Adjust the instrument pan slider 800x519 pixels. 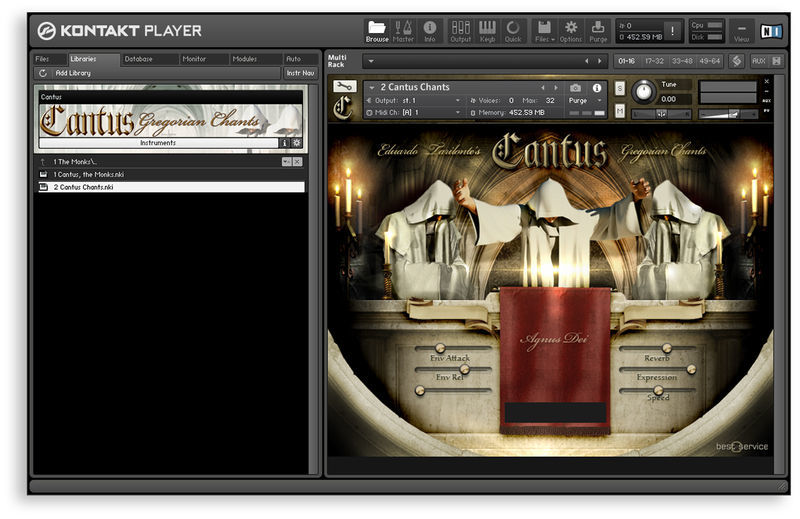click(x=661, y=114)
